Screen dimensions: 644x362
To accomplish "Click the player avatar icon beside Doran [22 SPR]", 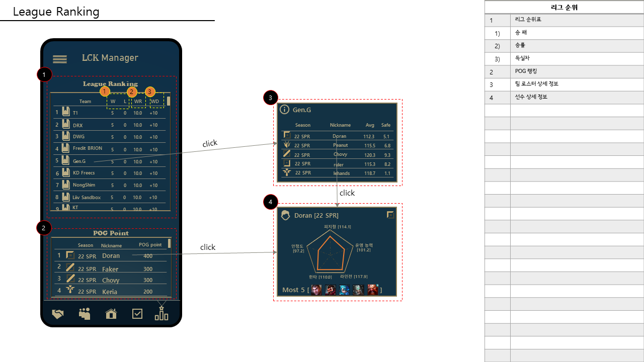I will 286,215.
